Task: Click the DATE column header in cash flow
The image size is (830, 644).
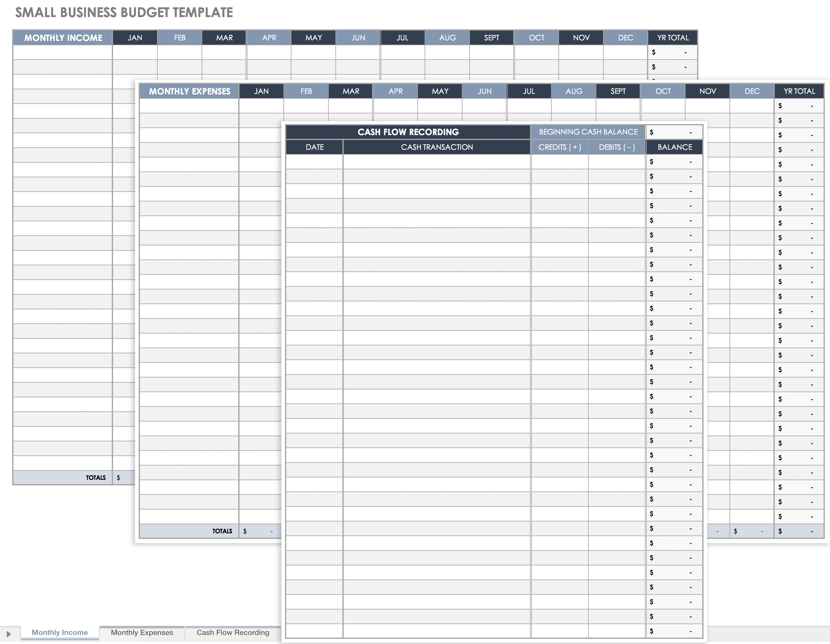Action: click(315, 146)
